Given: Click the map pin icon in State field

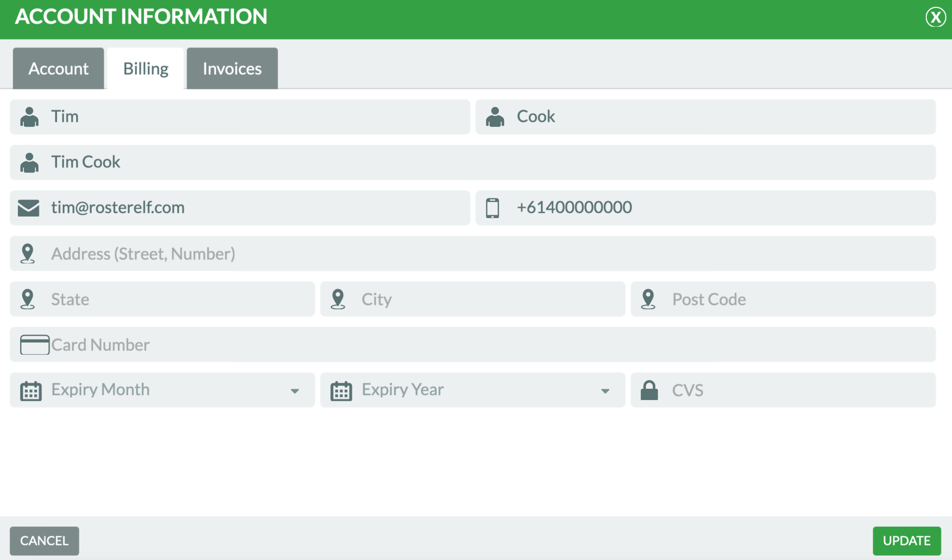Looking at the screenshot, I should coord(28,299).
